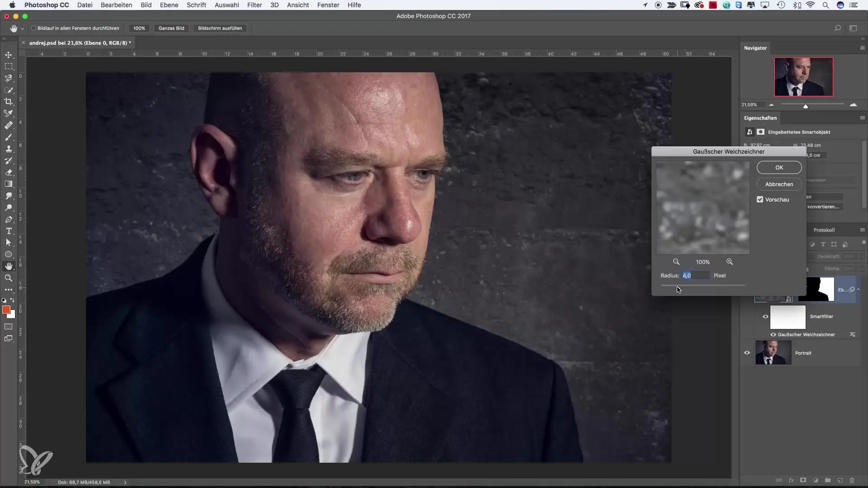Select the Path Selection tool
The width and height of the screenshot is (868, 488).
click(9, 243)
